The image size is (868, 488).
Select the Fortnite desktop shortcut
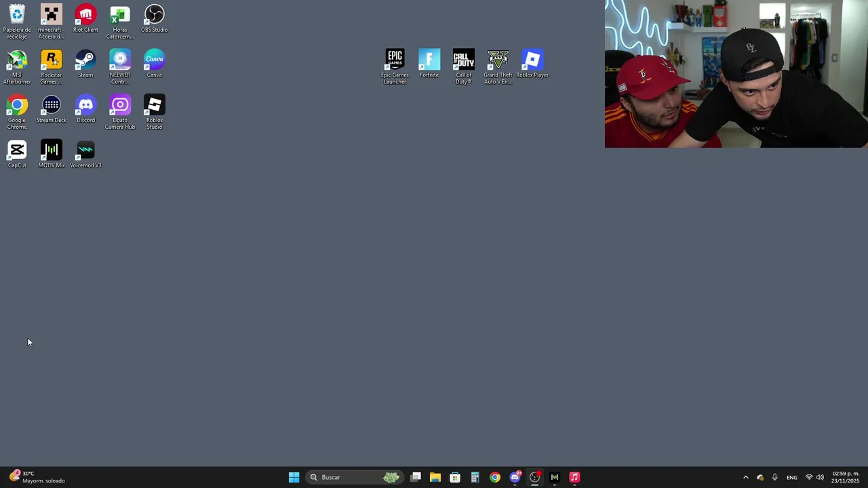click(x=429, y=64)
